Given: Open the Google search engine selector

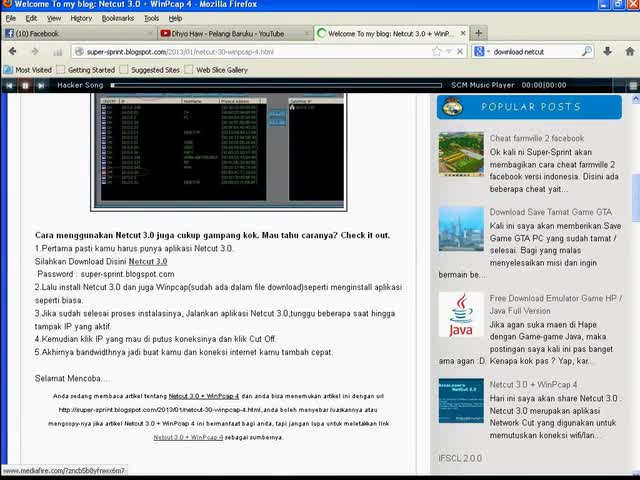Looking at the screenshot, I should [x=482, y=51].
